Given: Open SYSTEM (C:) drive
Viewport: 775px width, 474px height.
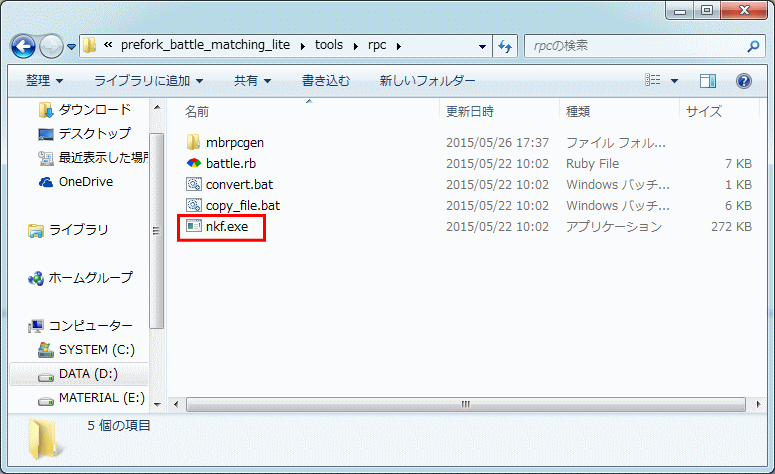Looking at the screenshot, I should coord(97,349).
